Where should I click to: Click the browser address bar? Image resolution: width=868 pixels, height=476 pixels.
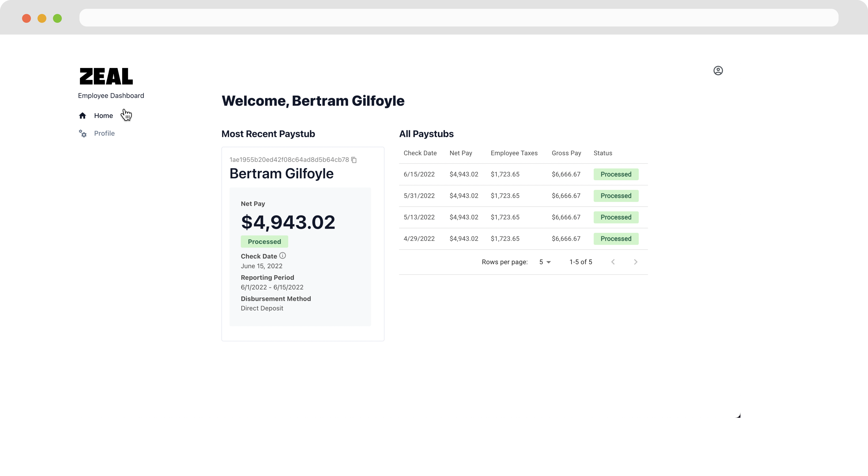tap(458, 17)
